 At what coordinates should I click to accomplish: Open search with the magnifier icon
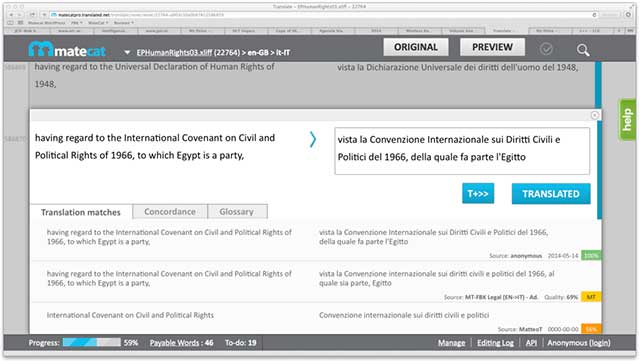[x=583, y=50]
